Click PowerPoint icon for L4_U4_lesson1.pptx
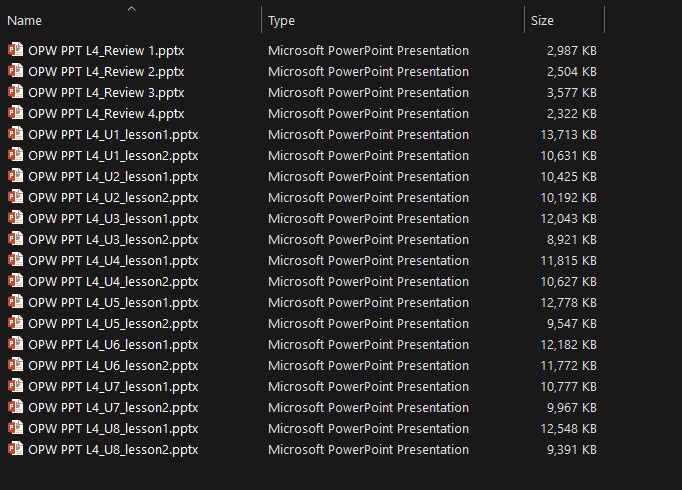The image size is (682, 490). click(16, 260)
